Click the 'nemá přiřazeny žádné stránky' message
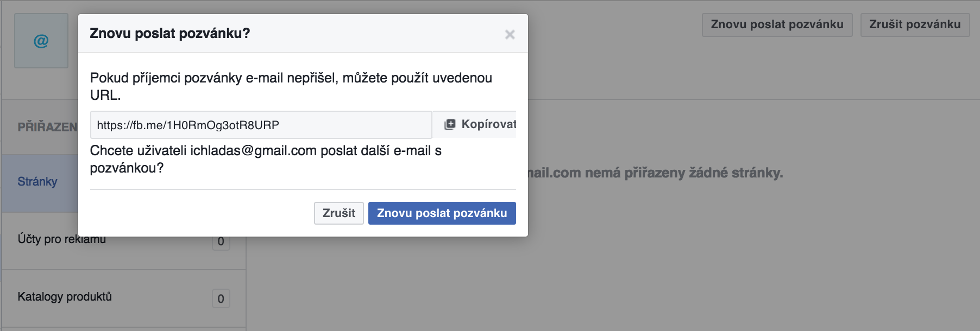The width and height of the screenshot is (980, 331). (x=656, y=173)
